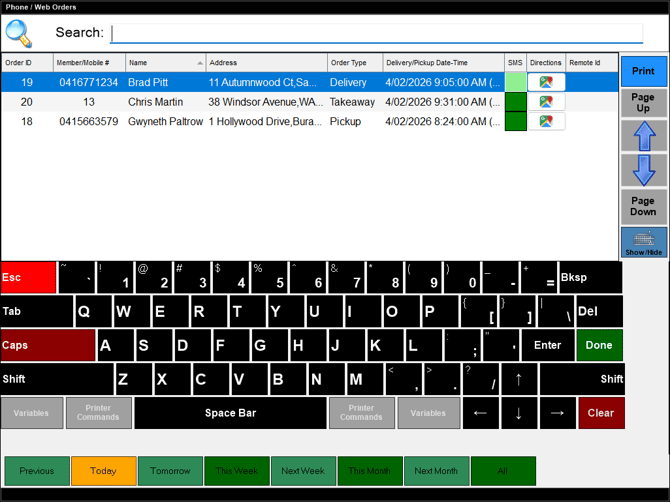The image size is (670, 502).
Task: Select the Today date filter
Action: (x=103, y=471)
